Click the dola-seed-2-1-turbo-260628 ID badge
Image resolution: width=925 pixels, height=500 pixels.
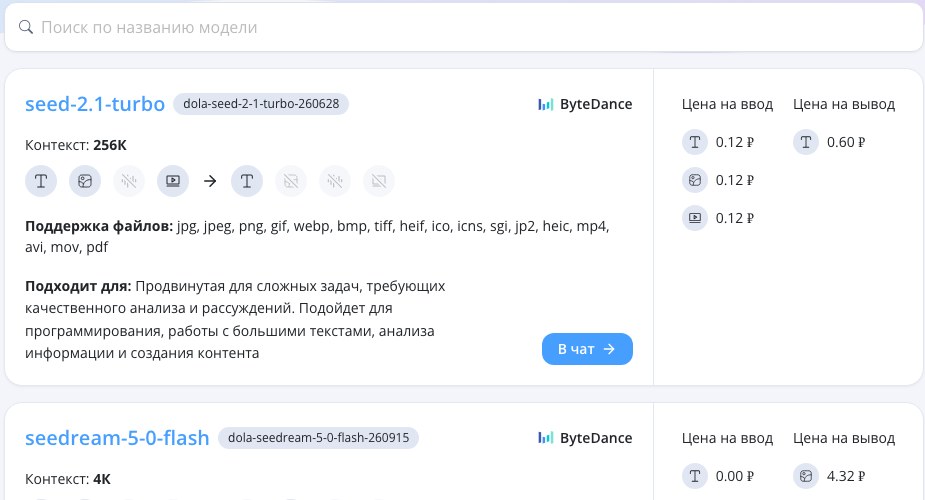coord(261,104)
